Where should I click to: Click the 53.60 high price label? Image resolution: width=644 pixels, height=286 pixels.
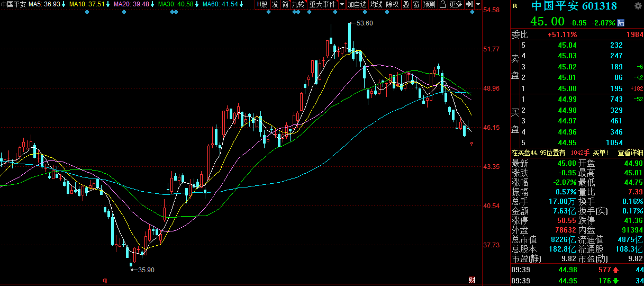[x=365, y=23]
